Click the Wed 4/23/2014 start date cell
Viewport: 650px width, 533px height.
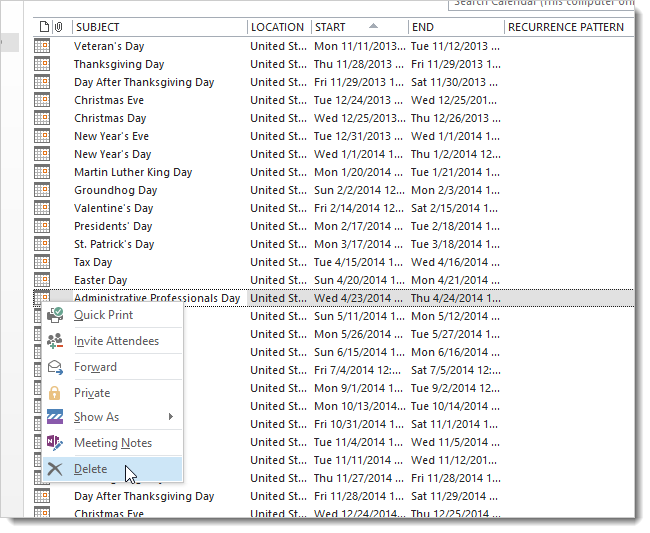coord(359,298)
